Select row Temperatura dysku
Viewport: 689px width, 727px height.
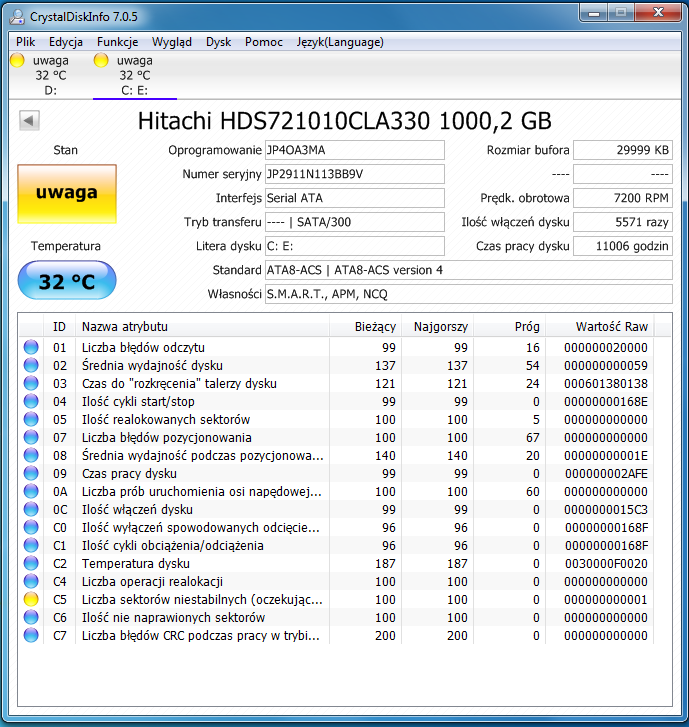coord(336,563)
